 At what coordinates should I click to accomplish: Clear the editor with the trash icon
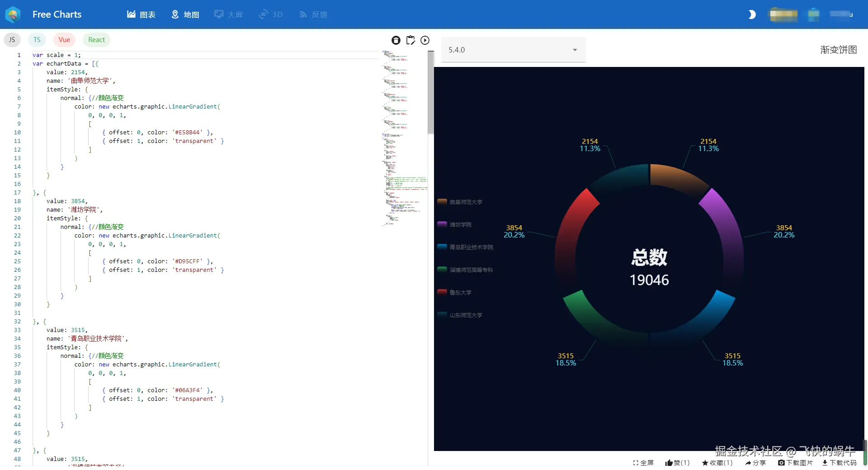pyautogui.click(x=396, y=40)
